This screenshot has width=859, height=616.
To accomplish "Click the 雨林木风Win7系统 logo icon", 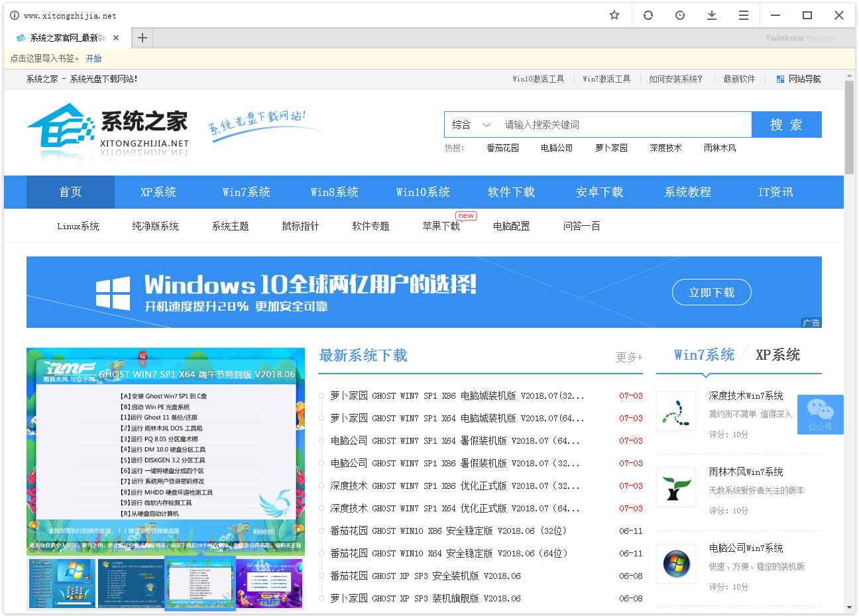I will pyautogui.click(x=675, y=488).
